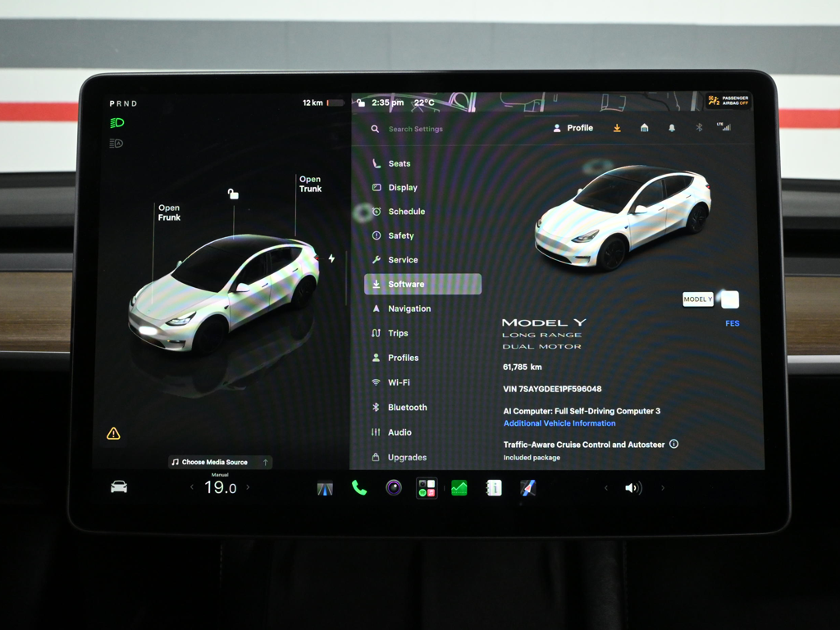The height and width of the screenshot is (630, 840).
Task: Tap Open Trunk
Action: [x=310, y=184]
